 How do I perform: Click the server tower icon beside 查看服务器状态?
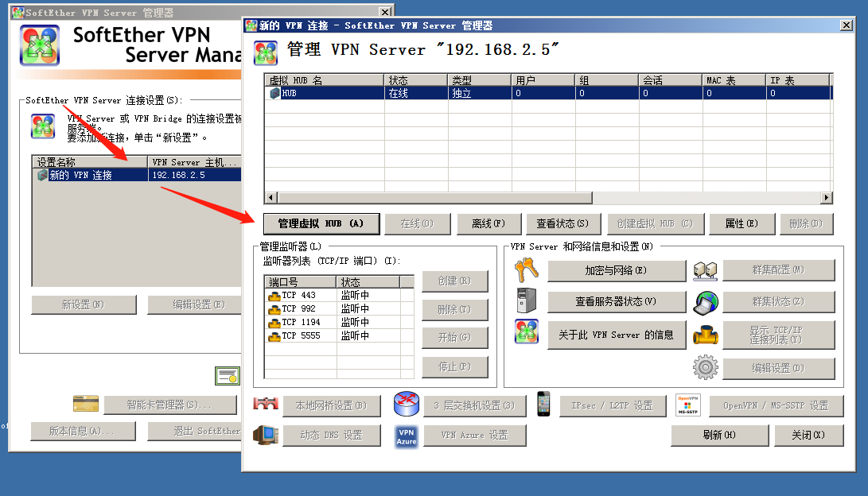point(527,301)
